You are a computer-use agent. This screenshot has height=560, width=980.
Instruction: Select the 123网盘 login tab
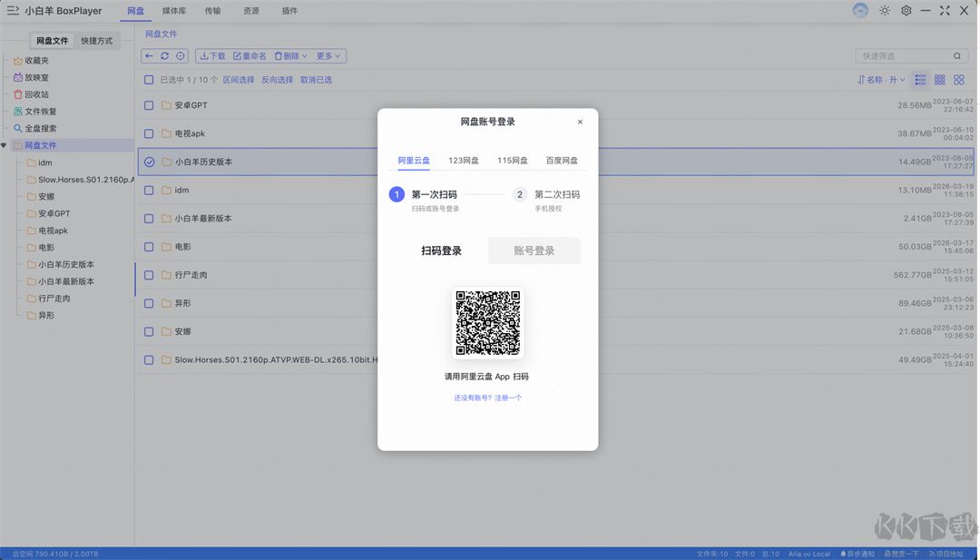click(x=463, y=161)
